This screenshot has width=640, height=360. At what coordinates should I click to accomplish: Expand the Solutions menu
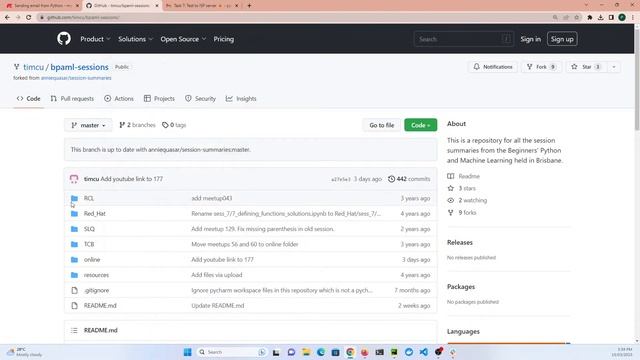[x=135, y=39]
